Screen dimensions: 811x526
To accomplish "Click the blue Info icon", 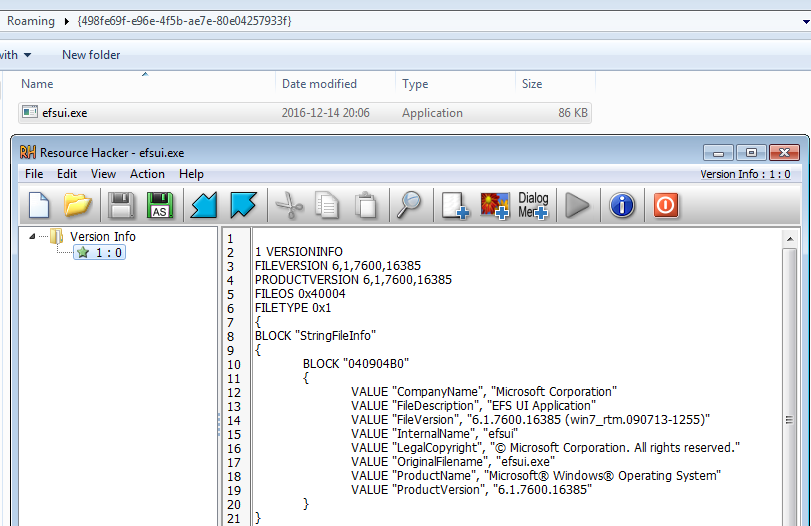I will 622,206.
